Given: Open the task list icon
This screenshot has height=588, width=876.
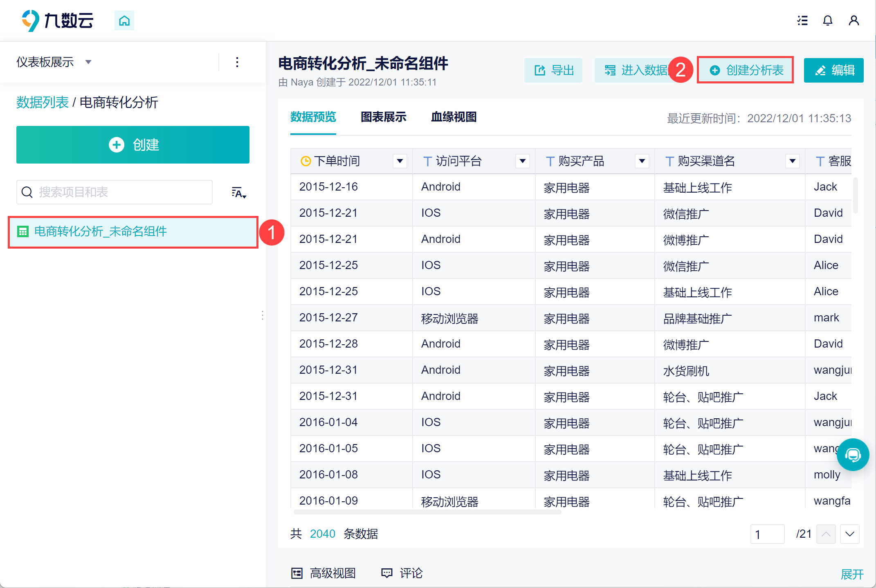Looking at the screenshot, I should (802, 20).
